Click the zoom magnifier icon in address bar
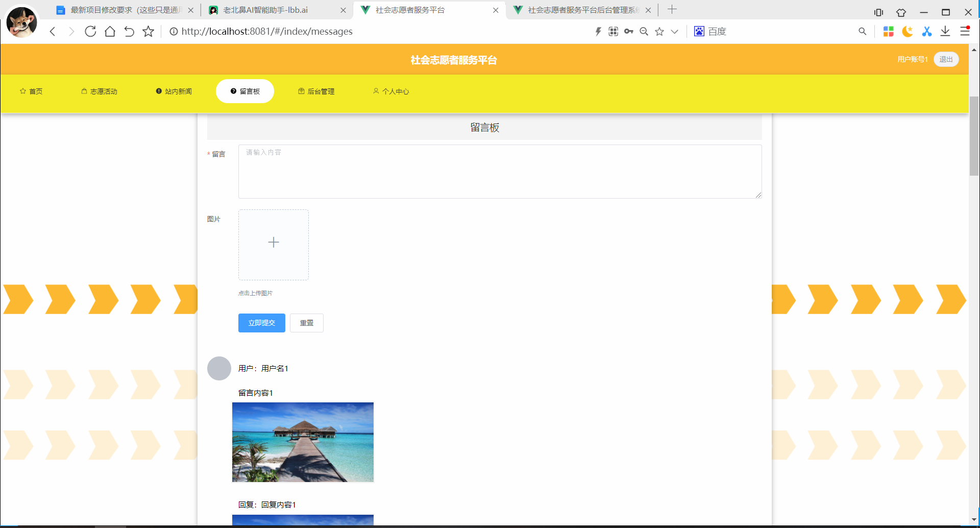 [644, 32]
